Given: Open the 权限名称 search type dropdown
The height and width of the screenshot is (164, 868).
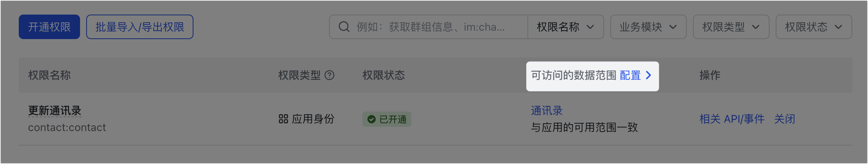Looking at the screenshot, I should point(566,27).
